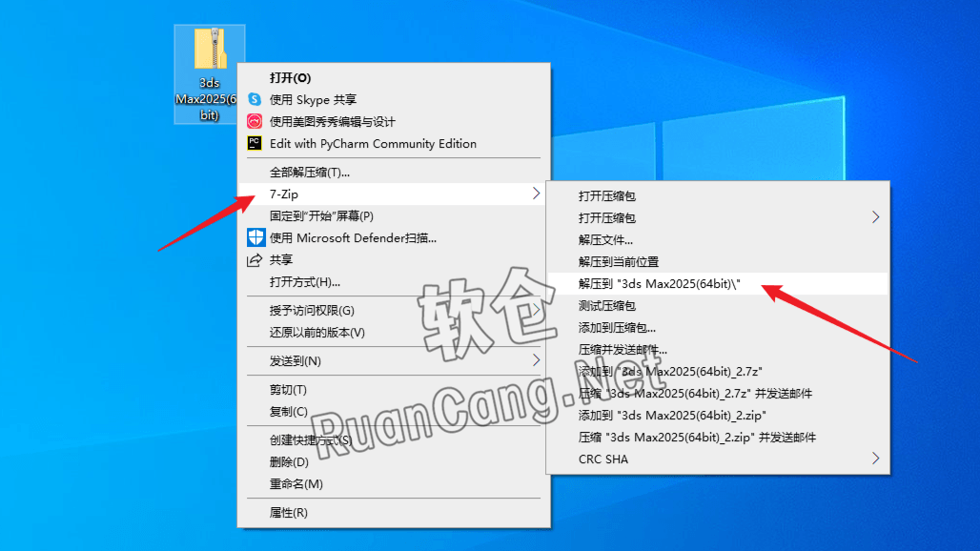
Task: Click the Microsoft Defender shield icon
Action: point(255,237)
